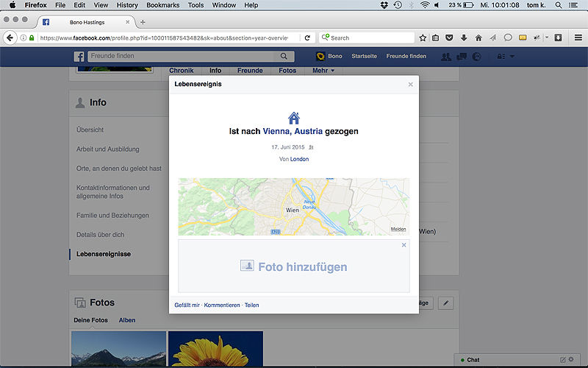Click Kommentieren link
The image size is (588, 368).
click(x=222, y=305)
